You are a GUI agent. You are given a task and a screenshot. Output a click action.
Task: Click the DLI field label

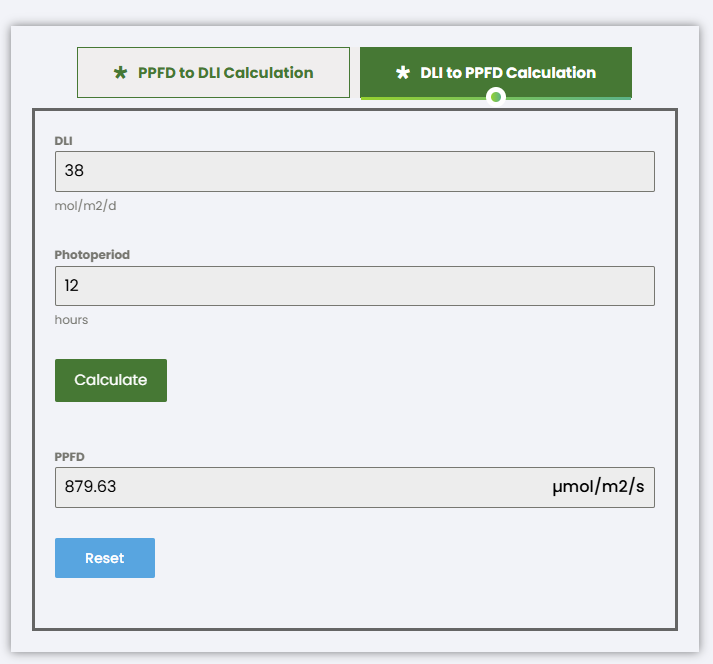(63, 140)
